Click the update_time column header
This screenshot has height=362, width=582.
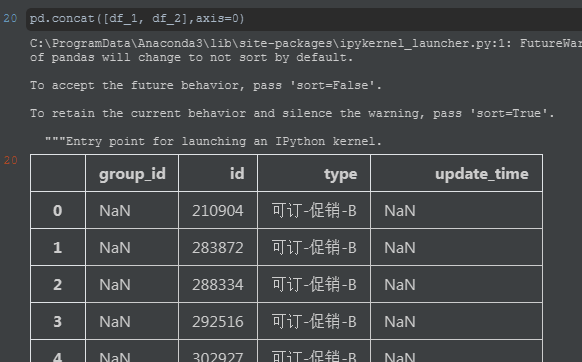(x=481, y=174)
